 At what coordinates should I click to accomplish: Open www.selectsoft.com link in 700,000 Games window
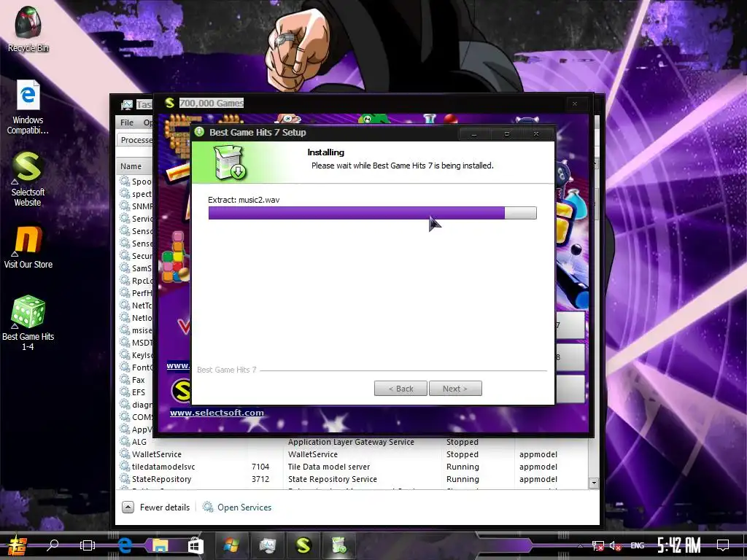pos(217,413)
